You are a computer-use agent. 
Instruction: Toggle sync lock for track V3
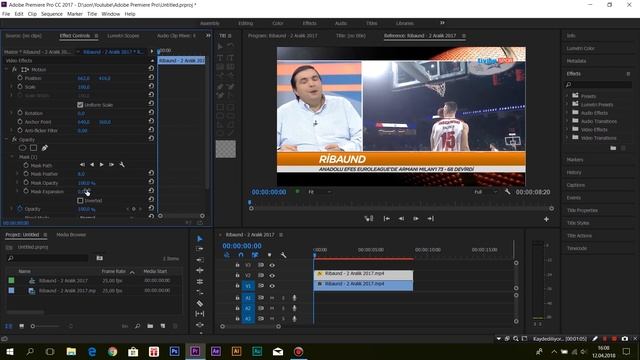[260, 265]
